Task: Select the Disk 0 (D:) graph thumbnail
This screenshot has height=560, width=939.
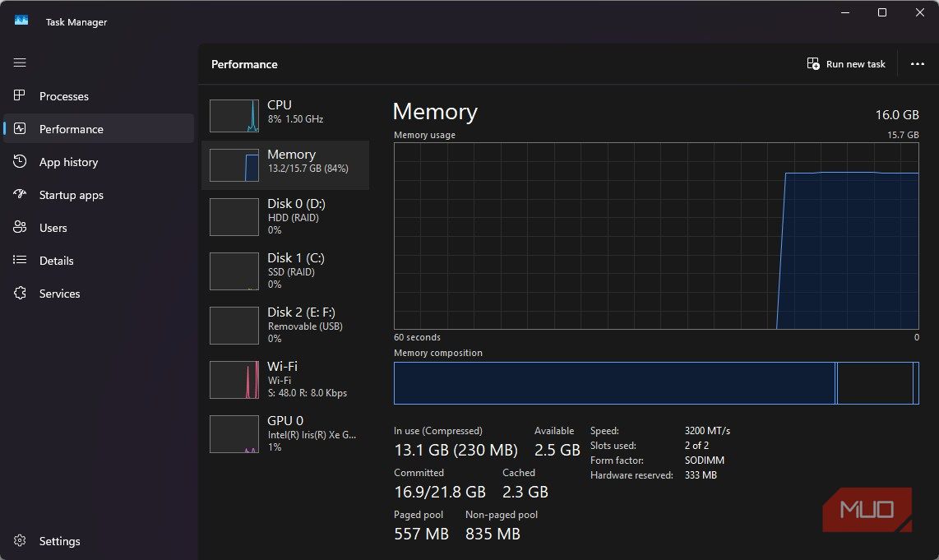Action: [234, 217]
